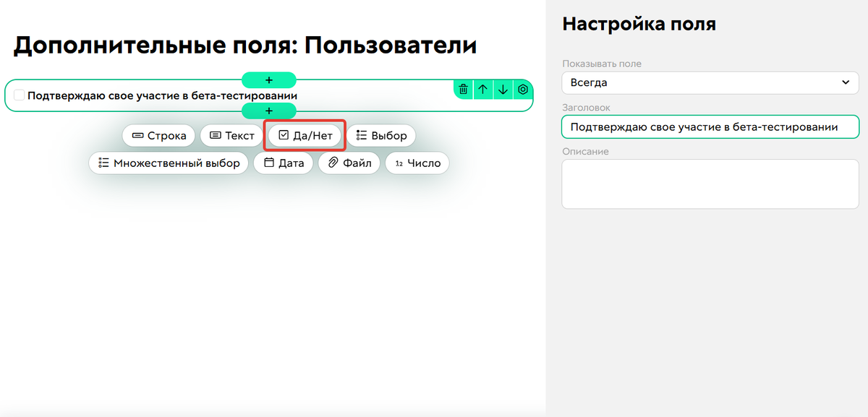Click the down arrow to move field lower
The width and height of the screenshot is (868, 417).
point(502,90)
